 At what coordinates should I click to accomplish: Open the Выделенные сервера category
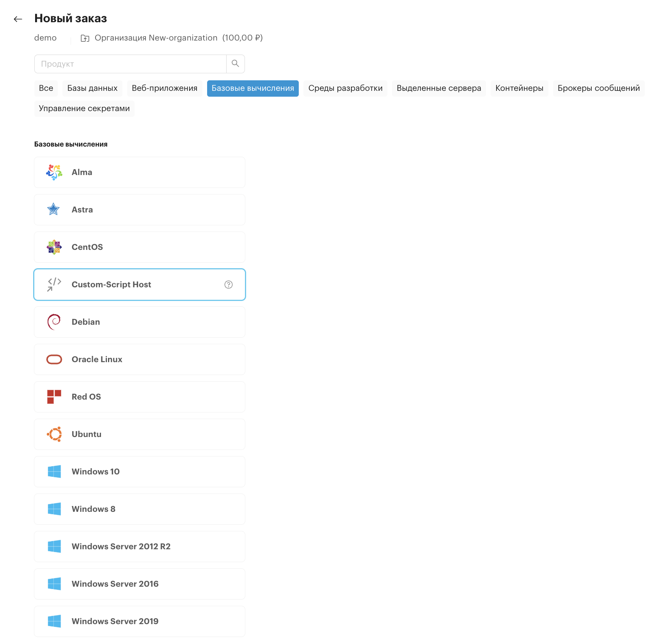[439, 88]
